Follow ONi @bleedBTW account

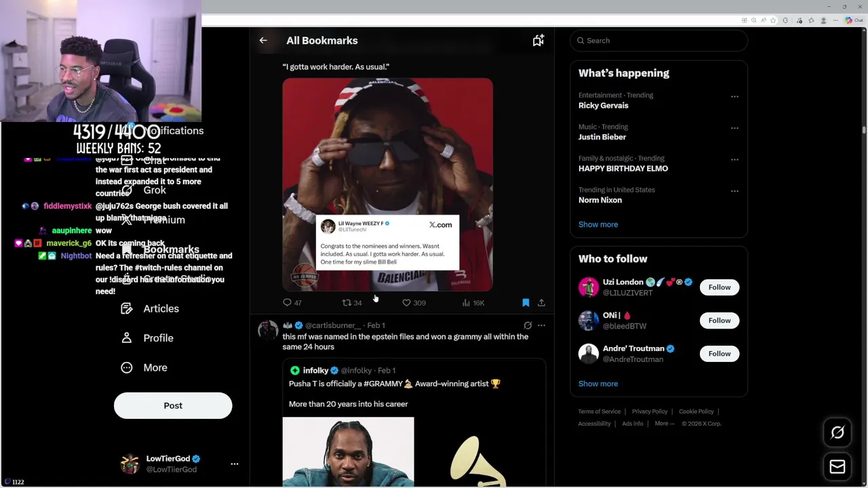tap(719, 321)
